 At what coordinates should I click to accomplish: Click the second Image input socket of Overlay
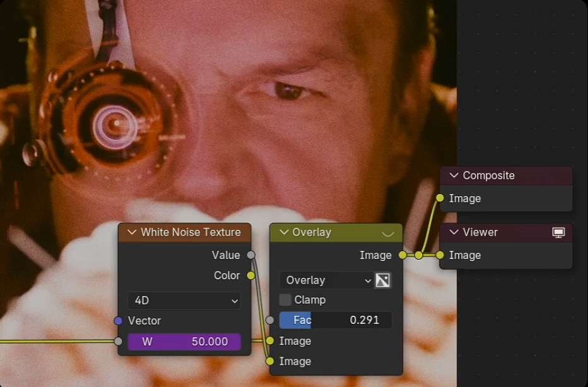point(270,361)
